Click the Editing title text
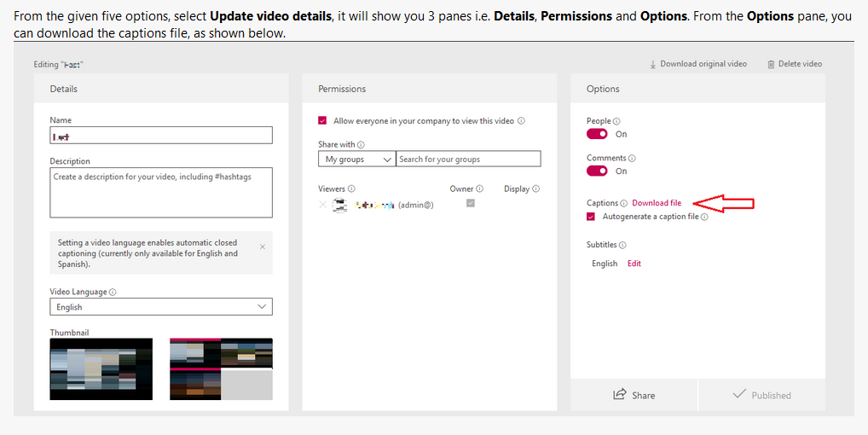The width and height of the screenshot is (868, 435). [x=58, y=65]
